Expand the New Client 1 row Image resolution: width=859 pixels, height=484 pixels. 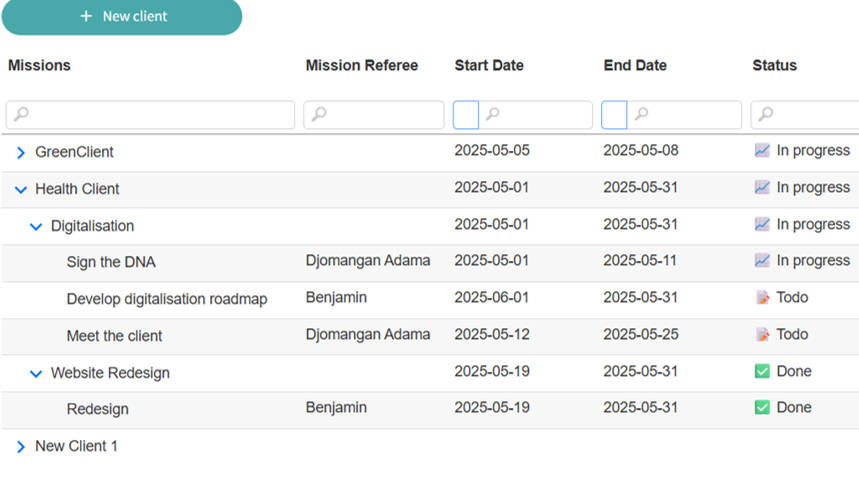point(21,447)
